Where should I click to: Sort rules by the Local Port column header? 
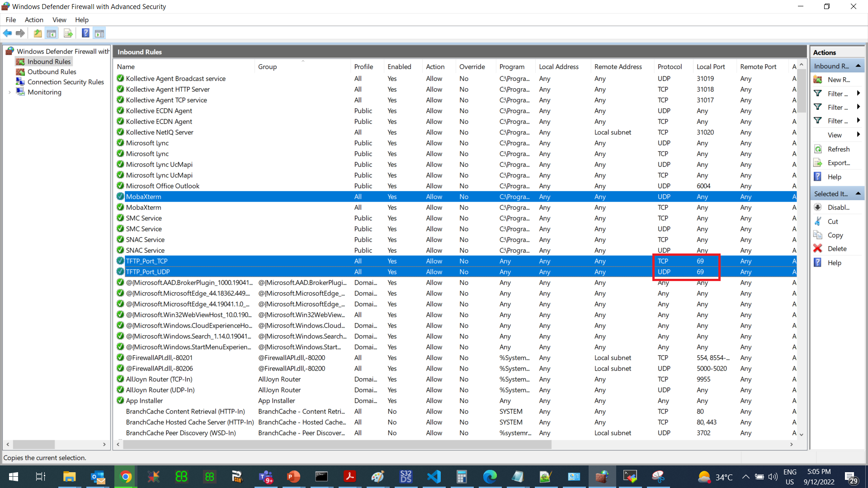(x=714, y=66)
